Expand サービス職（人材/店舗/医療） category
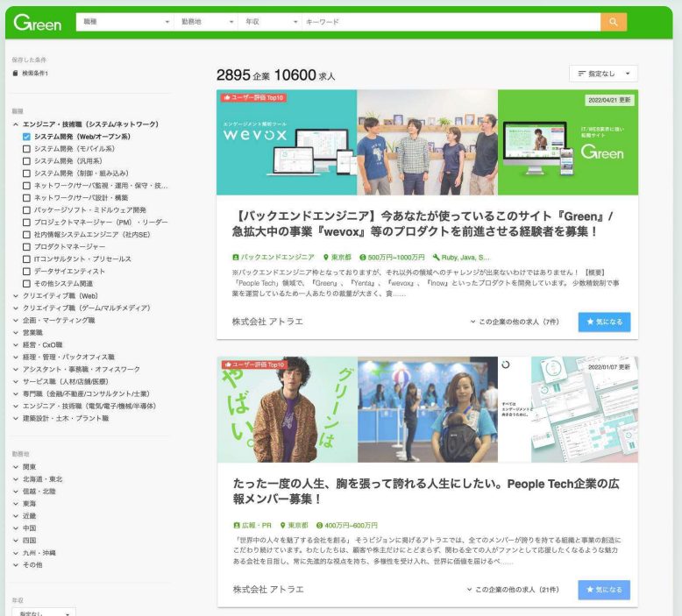This screenshot has height=616, width=682. coord(16,382)
